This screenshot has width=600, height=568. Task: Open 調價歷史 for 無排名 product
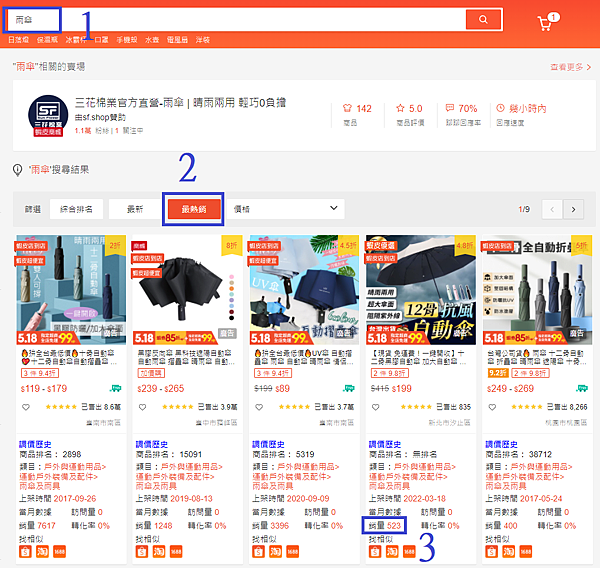[385, 444]
